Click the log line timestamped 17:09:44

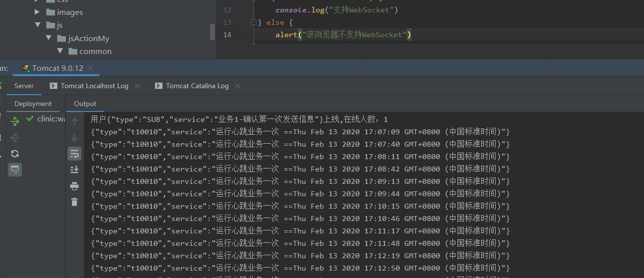click(300, 194)
